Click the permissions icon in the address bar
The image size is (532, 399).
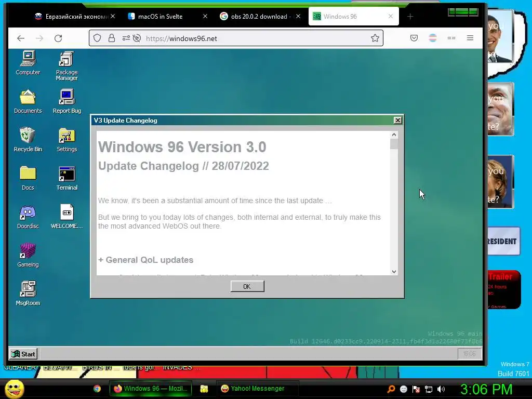click(126, 38)
